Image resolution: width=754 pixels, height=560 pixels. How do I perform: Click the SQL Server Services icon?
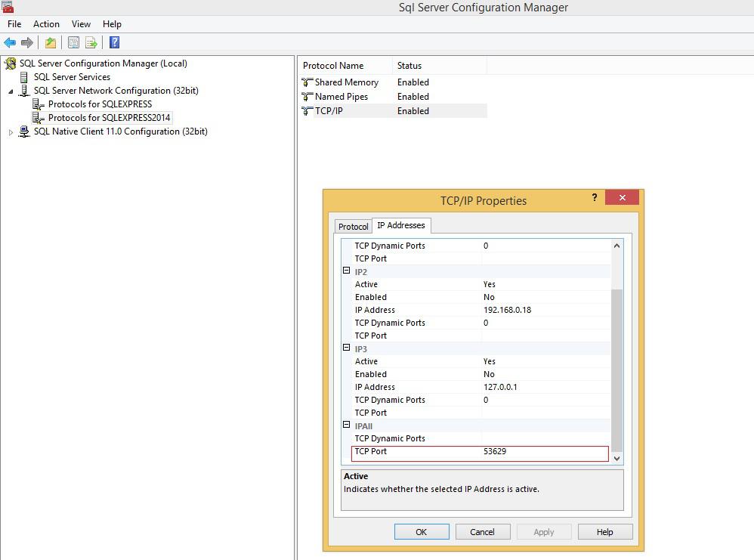23,77
